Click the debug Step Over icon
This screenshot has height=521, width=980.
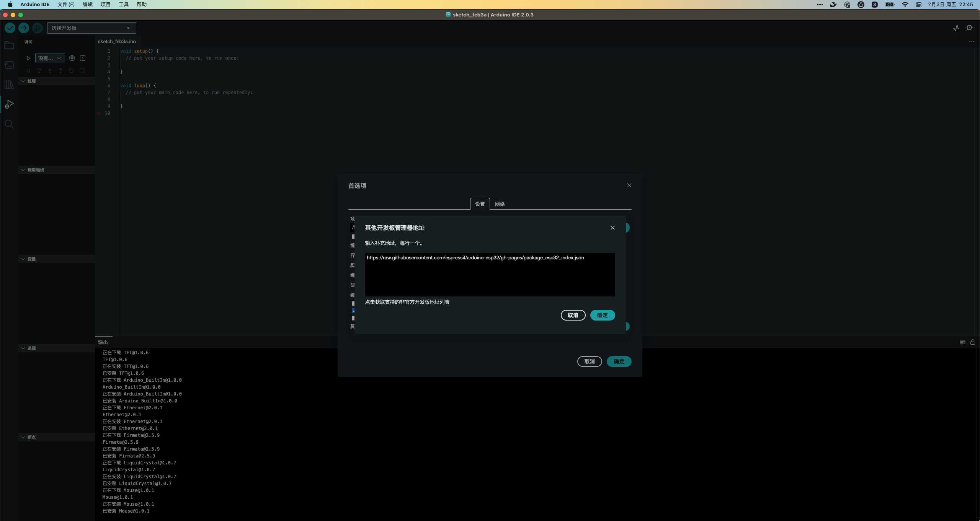(39, 71)
